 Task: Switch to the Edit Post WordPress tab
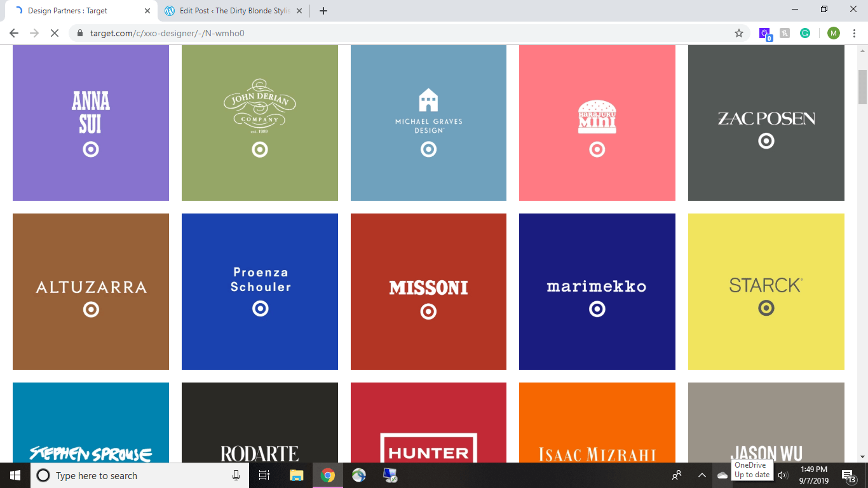[232, 11]
